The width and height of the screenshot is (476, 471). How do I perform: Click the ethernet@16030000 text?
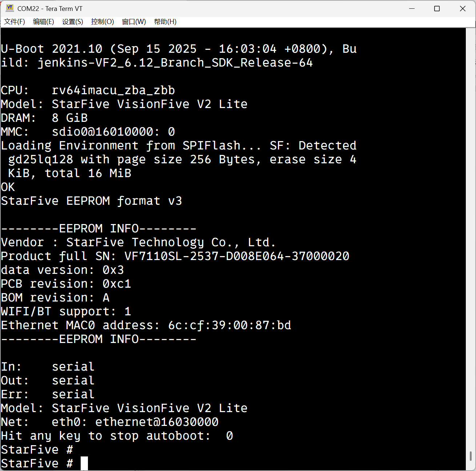click(x=157, y=422)
